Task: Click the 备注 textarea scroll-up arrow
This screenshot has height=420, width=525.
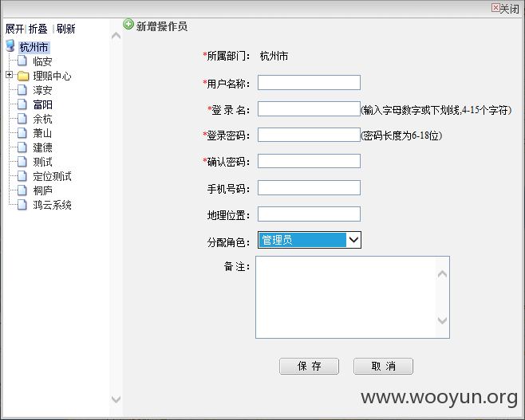Action: pyautogui.click(x=442, y=274)
